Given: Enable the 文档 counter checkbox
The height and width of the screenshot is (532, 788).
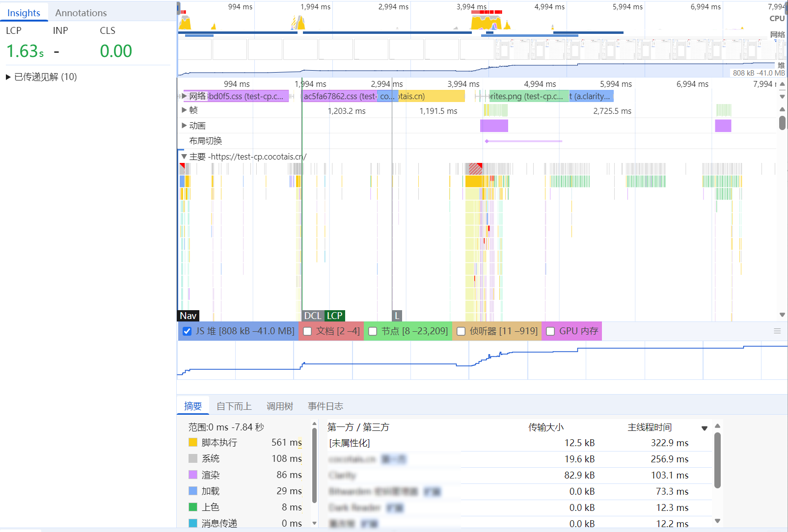Looking at the screenshot, I should tap(308, 331).
